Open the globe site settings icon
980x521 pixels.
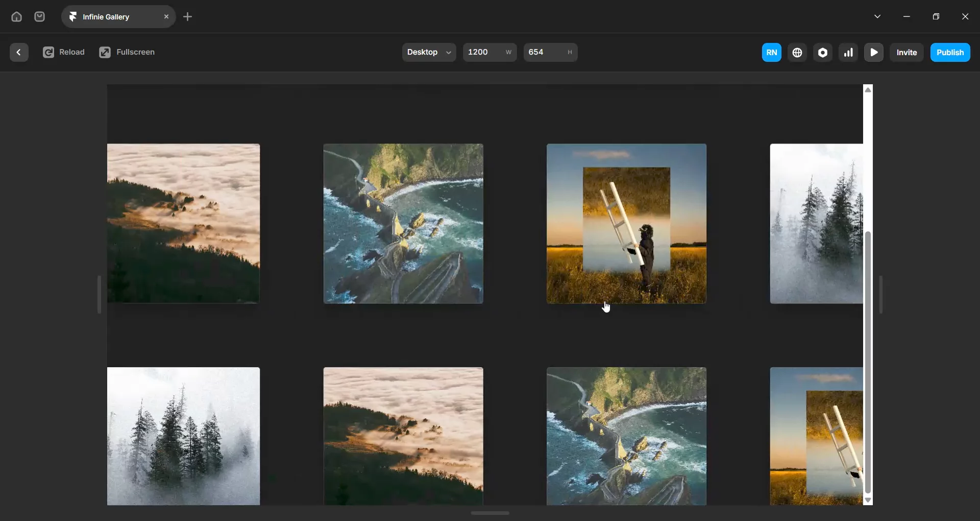797,53
